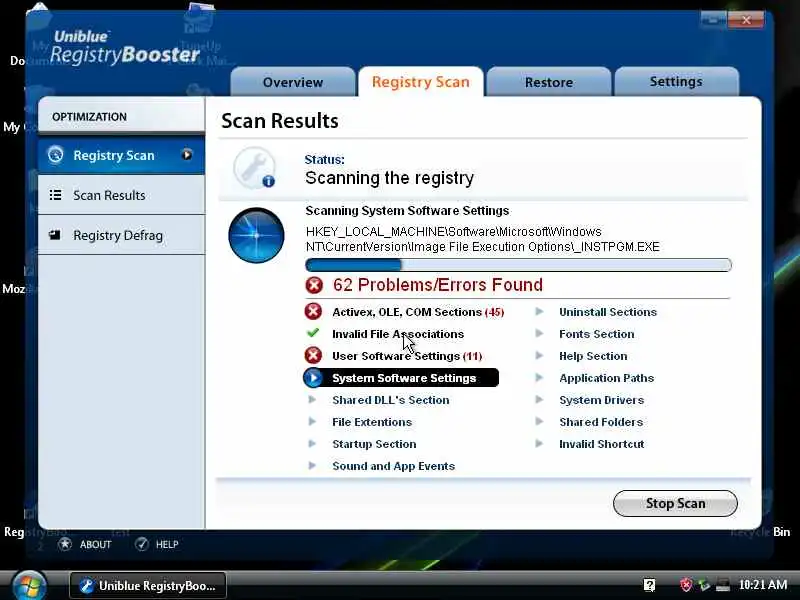The image size is (800, 600).
Task: Select Invalid File Associations entry
Action: click(x=398, y=334)
